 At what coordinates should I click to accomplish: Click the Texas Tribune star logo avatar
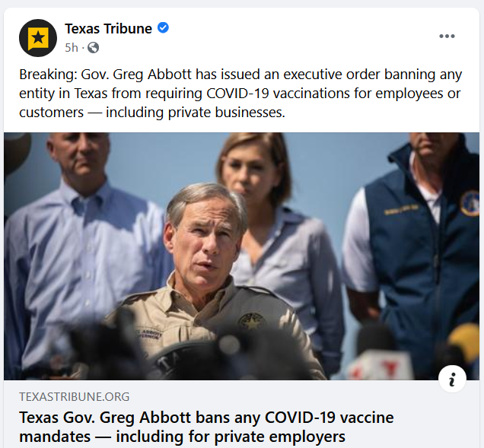click(x=37, y=38)
